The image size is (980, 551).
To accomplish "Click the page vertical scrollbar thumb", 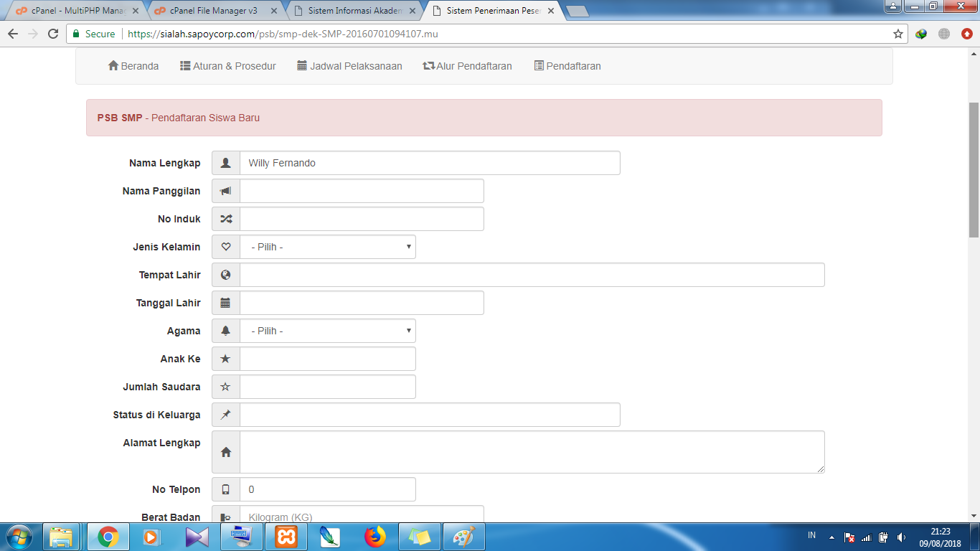I will click(974, 169).
